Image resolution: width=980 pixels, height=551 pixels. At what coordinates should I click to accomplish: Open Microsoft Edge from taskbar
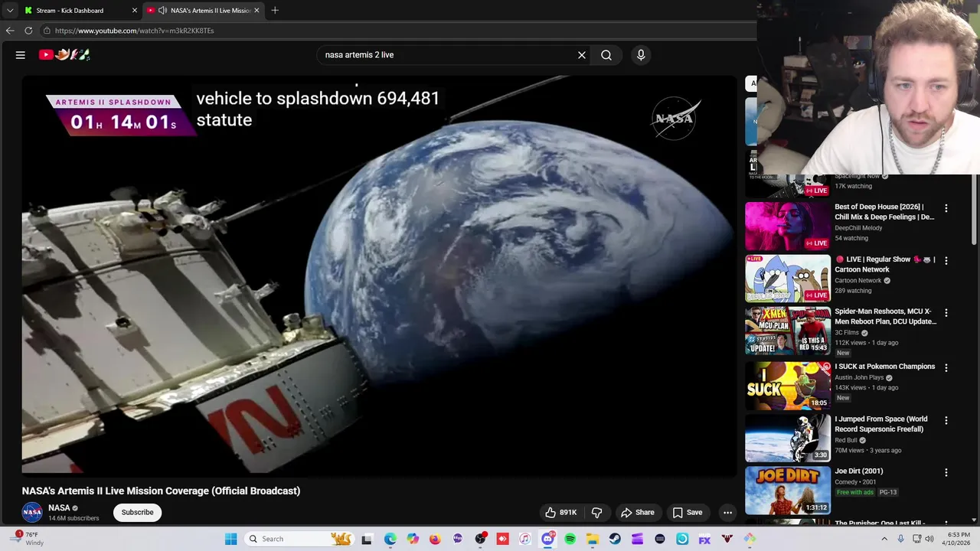coord(390,539)
